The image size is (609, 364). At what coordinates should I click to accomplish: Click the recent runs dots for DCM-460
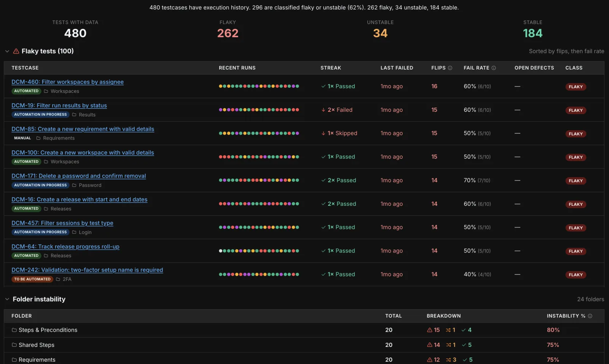[259, 86]
